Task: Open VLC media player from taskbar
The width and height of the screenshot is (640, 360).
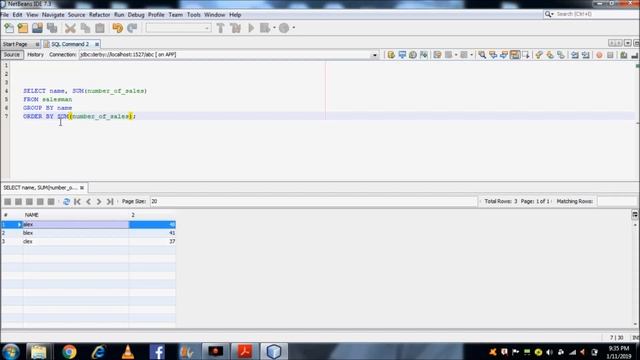Action: coord(128,351)
